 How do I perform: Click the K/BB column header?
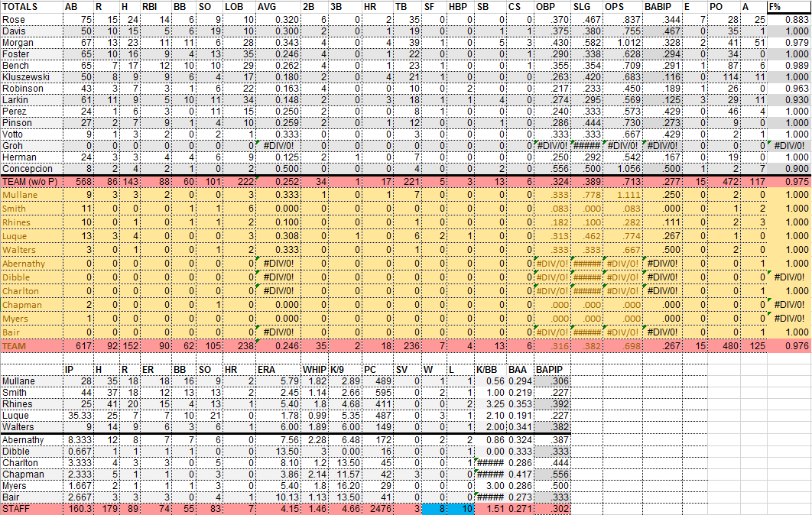coord(490,370)
